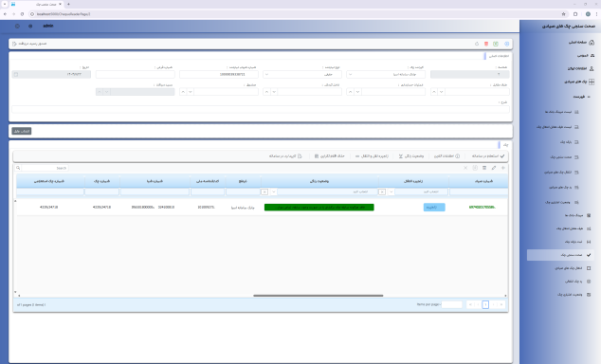Sort by شماره صیاد column header
This screenshot has height=364, width=601.
point(479,181)
